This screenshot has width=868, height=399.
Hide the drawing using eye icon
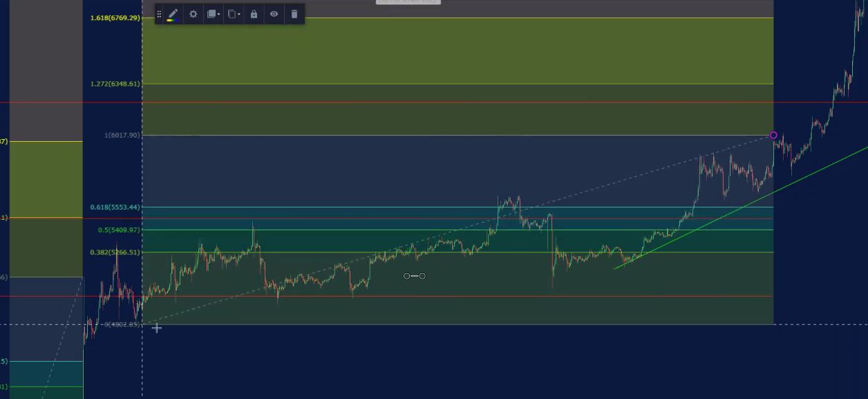[x=274, y=14]
